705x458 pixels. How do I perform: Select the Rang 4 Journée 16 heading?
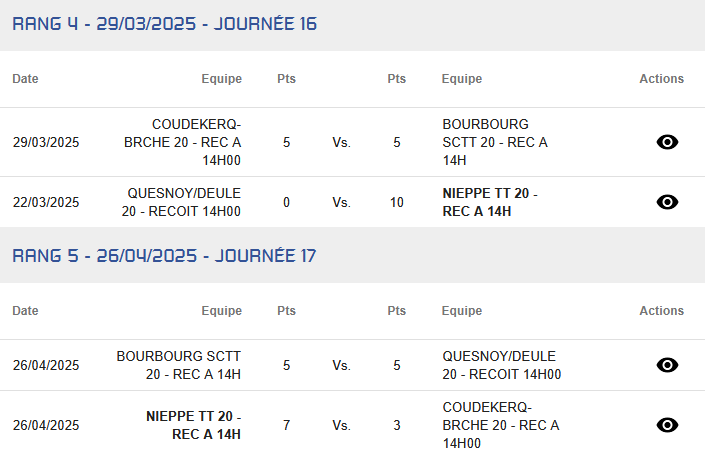pyautogui.click(x=165, y=24)
